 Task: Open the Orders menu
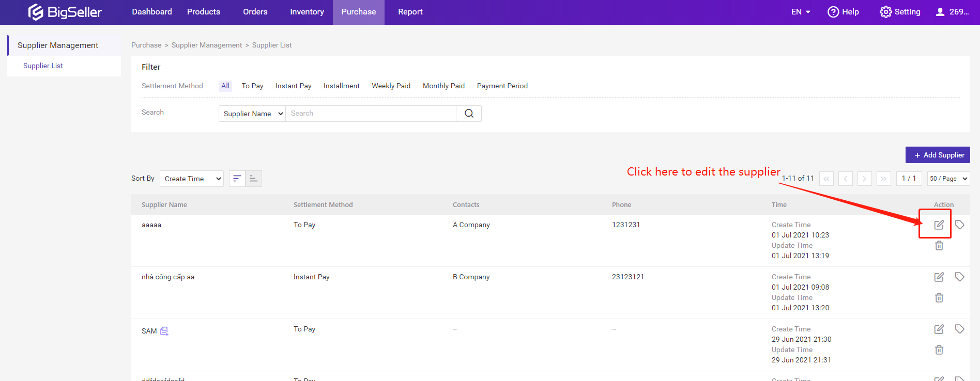point(255,12)
